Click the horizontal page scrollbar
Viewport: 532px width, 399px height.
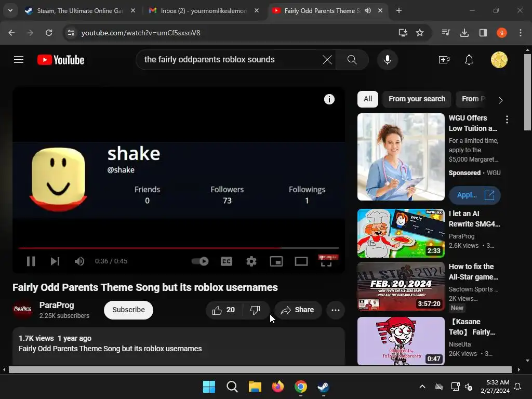click(260, 369)
